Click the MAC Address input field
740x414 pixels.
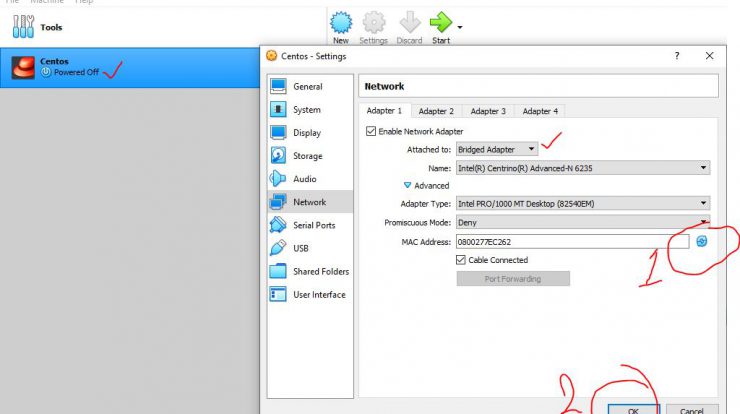click(572, 242)
